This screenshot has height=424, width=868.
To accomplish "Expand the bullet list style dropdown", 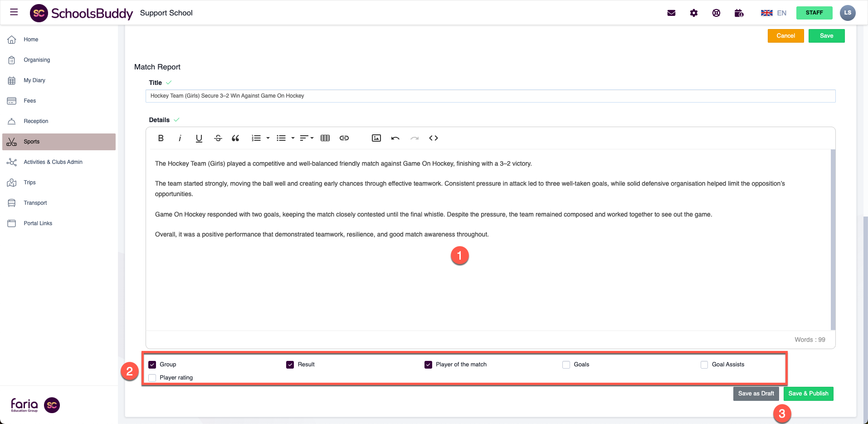I will (x=293, y=138).
